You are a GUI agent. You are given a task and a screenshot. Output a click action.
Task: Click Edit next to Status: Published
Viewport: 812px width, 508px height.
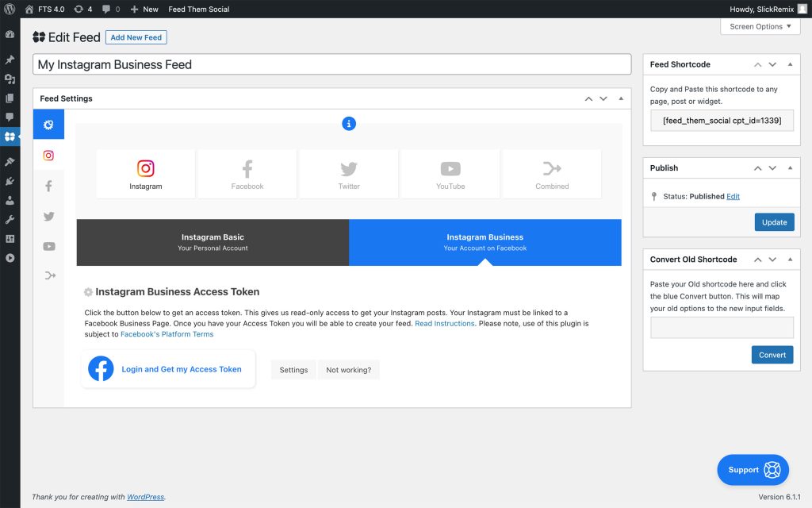tap(733, 197)
